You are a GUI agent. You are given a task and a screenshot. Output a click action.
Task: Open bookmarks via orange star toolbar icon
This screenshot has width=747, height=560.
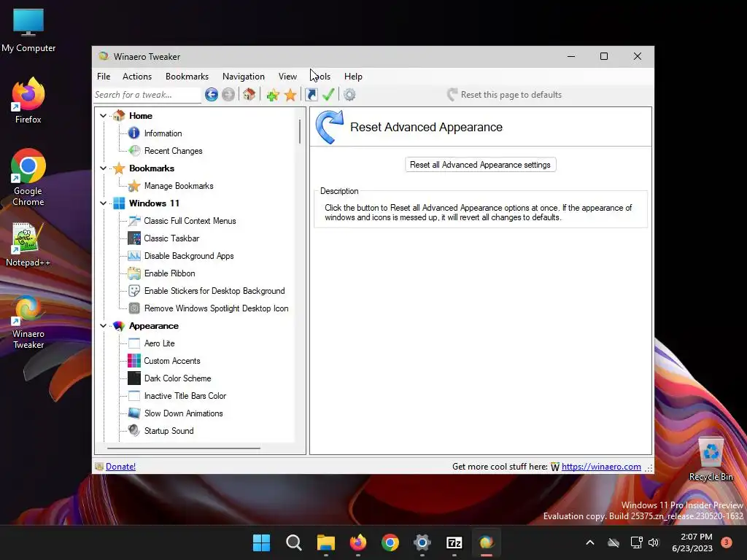click(x=290, y=95)
